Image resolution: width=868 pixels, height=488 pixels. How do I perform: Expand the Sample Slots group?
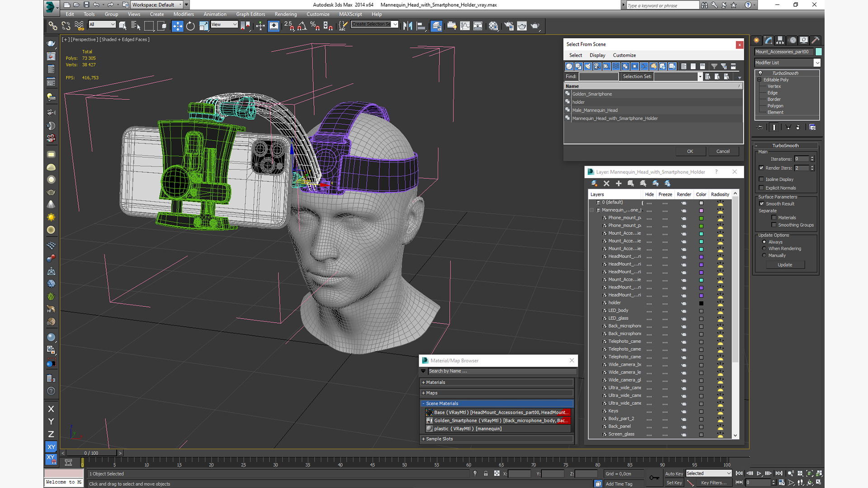497,439
